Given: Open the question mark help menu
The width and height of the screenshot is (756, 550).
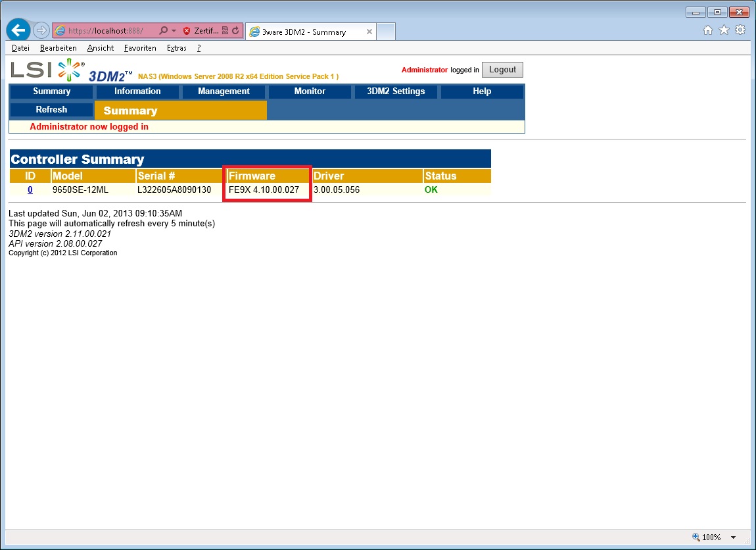Looking at the screenshot, I should (199, 48).
